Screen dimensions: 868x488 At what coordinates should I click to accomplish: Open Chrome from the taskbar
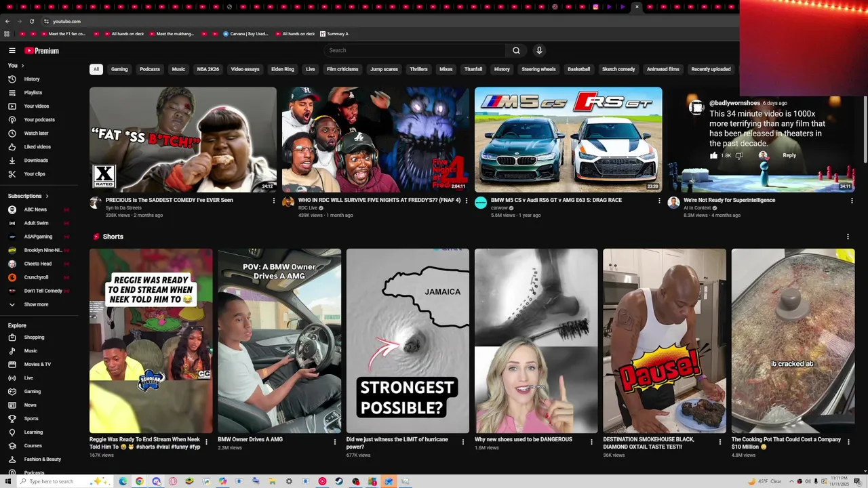click(139, 481)
